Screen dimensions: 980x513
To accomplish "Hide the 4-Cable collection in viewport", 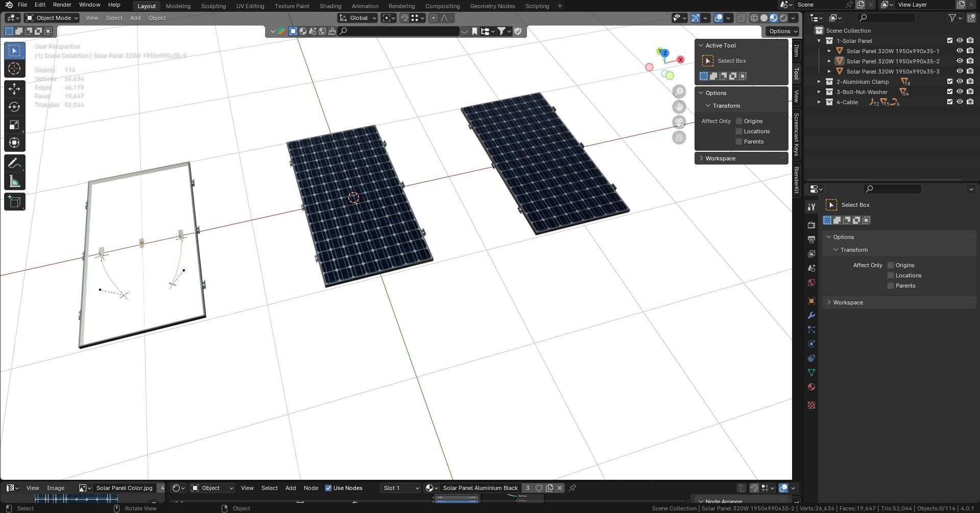I will (x=960, y=102).
